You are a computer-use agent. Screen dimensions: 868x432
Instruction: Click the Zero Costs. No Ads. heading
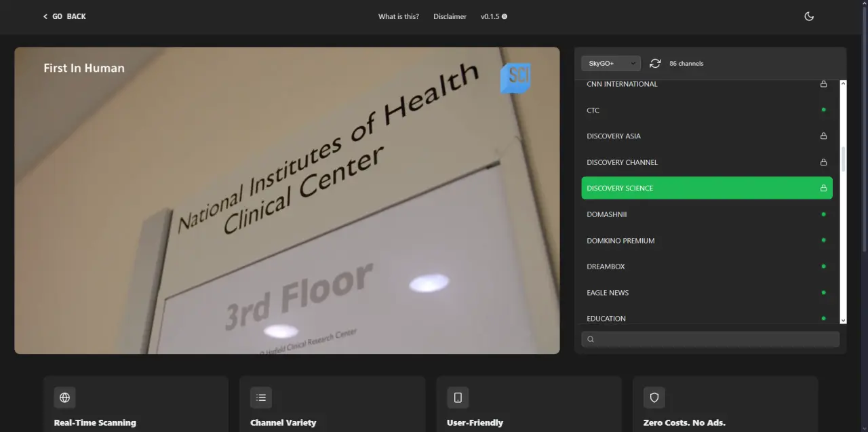[684, 423]
